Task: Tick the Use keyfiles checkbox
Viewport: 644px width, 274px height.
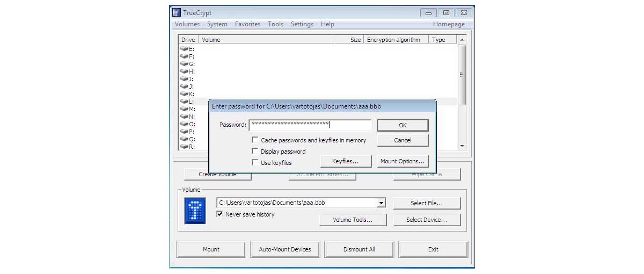Action: (255, 162)
